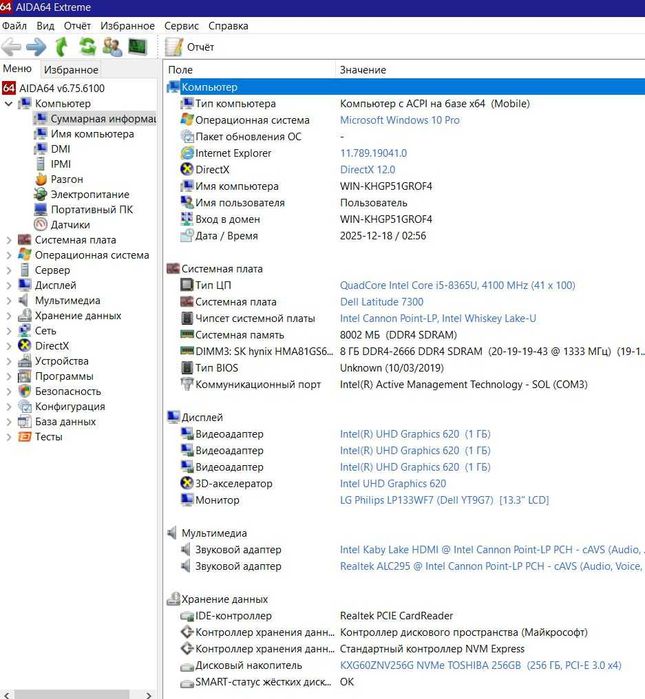Screen dimensions: 645x699
Task: Click the monitor graph toolbar icon
Action: pos(137,47)
